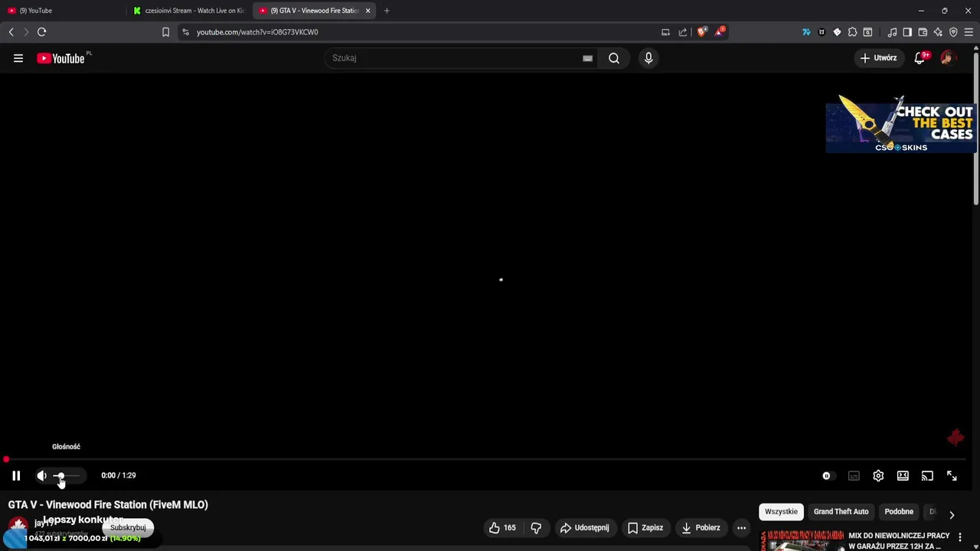Open the browser share page icon
980x551 pixels.
683,32
